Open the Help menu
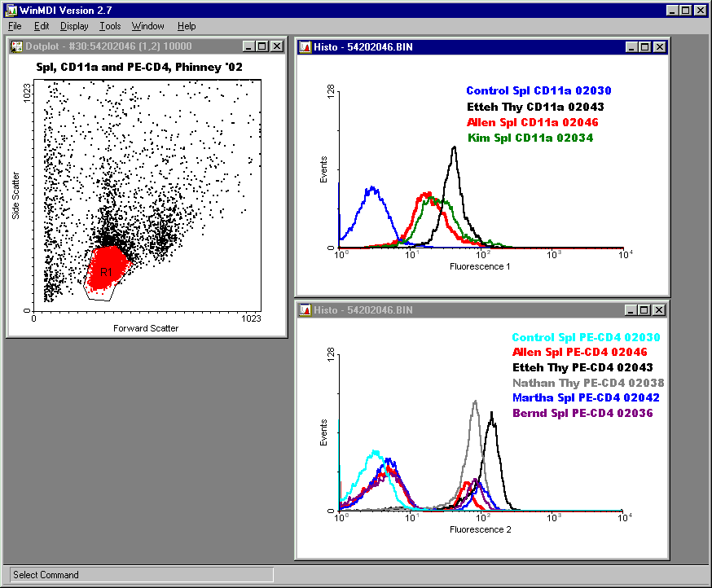712x588 pixels. 187,26
